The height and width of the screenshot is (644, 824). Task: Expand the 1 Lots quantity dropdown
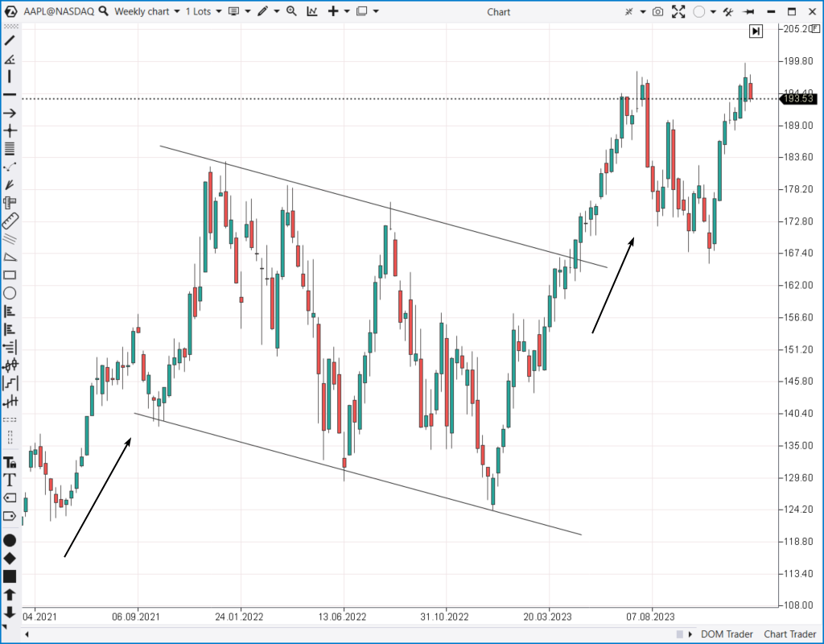(219, 11)
